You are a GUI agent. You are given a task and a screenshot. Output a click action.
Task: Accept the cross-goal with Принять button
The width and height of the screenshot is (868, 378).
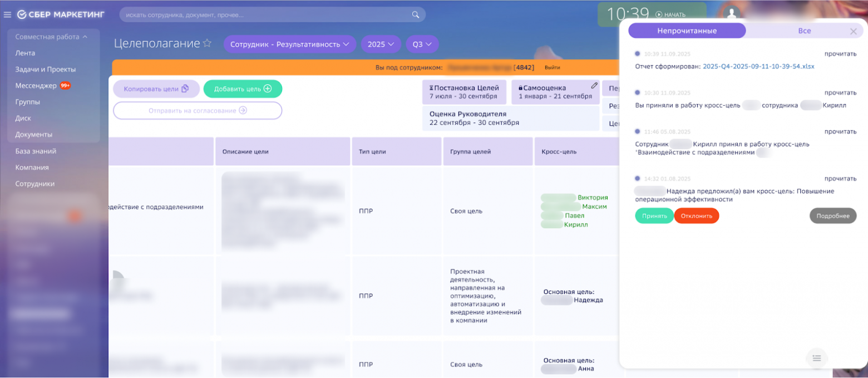pos(654,216)
